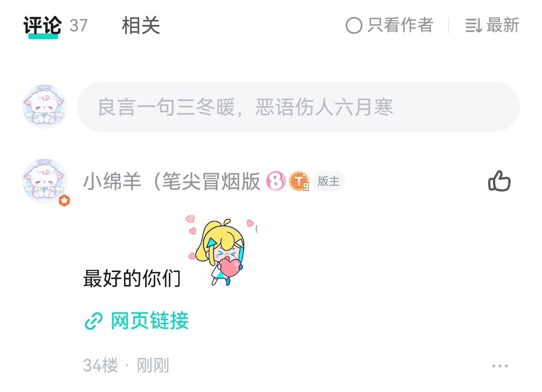Viewport: 542px width, 392px height.
Task: Switch to the 相关 tab
Action: [141, 26]
